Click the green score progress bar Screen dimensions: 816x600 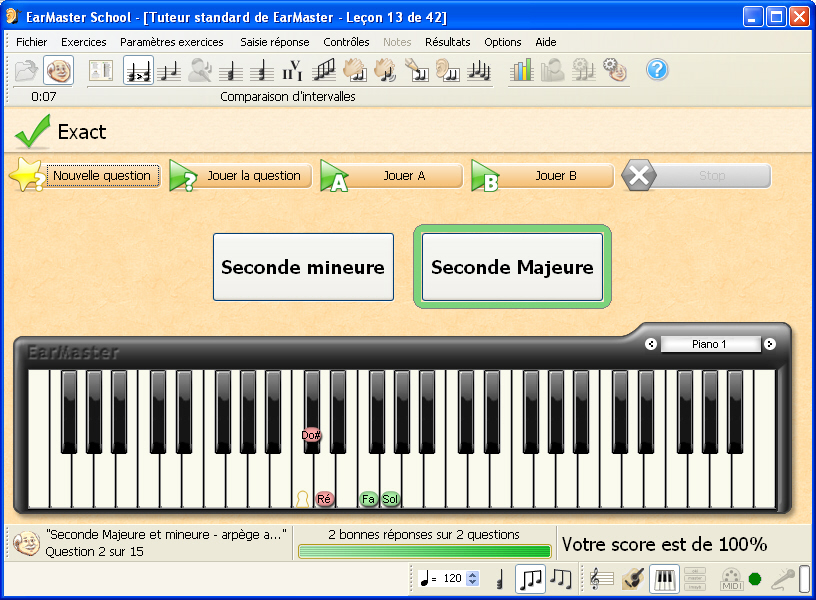pyautogui.click(x=425, y=551)
